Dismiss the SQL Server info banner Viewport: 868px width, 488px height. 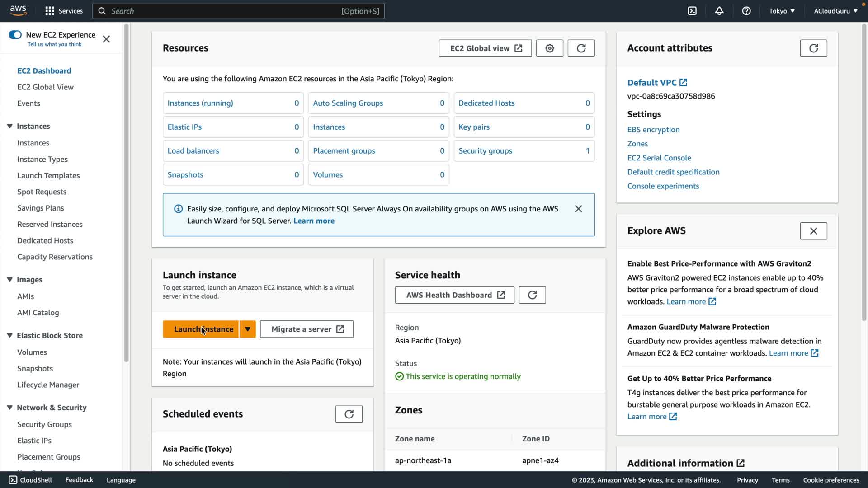tap(578, 209)
